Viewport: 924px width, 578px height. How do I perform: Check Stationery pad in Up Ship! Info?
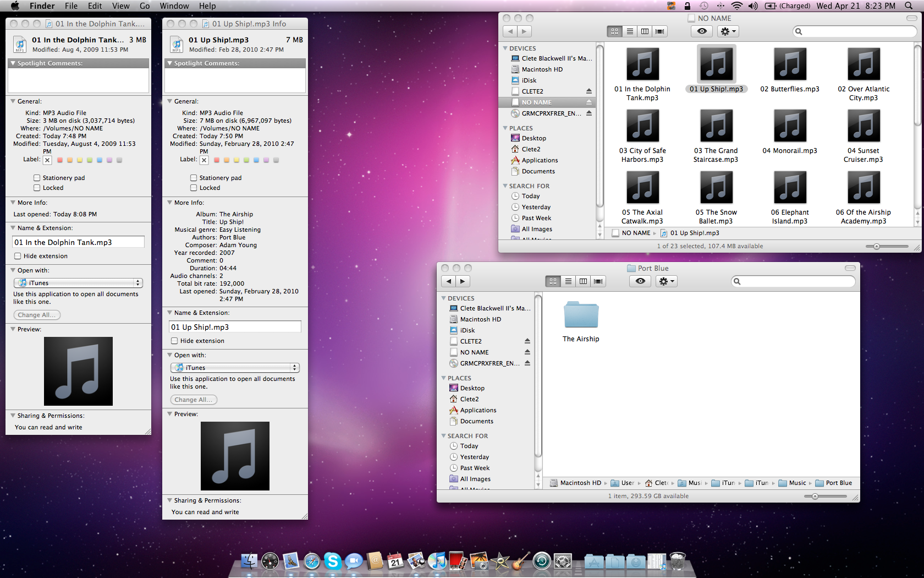tap(194, 178)
